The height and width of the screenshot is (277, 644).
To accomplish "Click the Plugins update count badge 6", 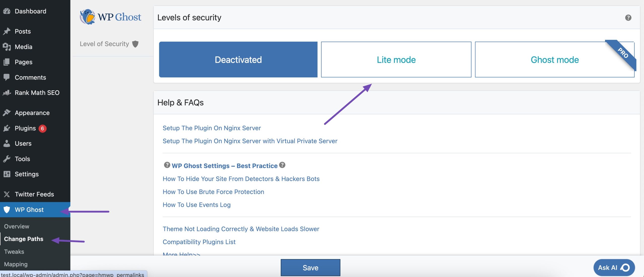I will point(42,128).
